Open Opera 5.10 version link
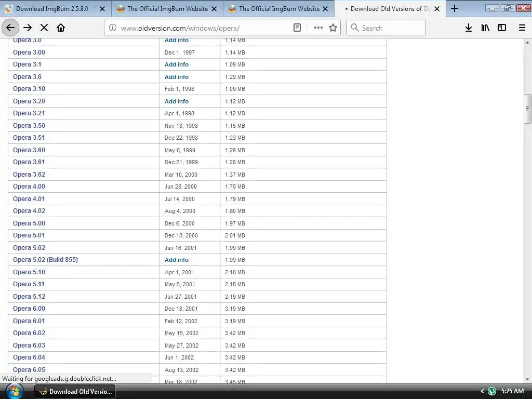 [x=29, y=272]
